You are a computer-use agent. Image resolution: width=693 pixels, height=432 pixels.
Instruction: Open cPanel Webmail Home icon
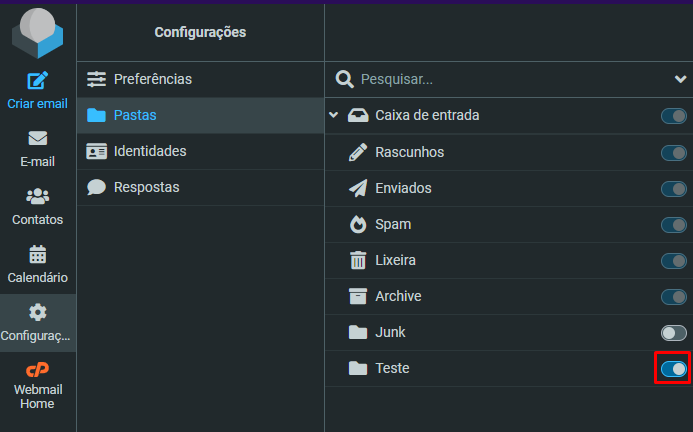coord(38,369)
